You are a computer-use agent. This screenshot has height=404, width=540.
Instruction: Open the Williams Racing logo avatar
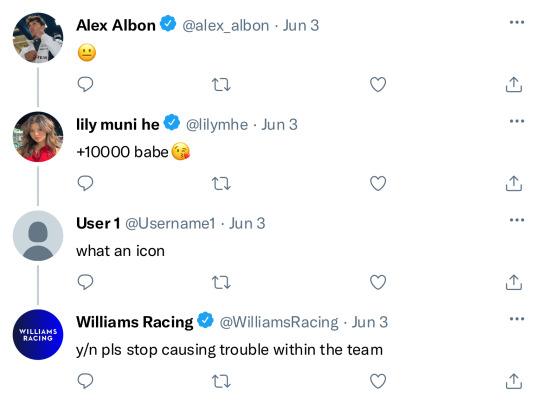[x=38, y=334]
